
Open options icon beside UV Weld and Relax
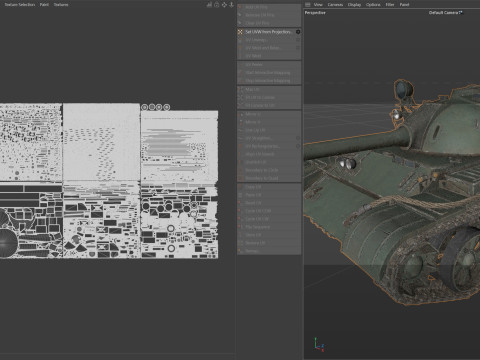click(298, 48)
